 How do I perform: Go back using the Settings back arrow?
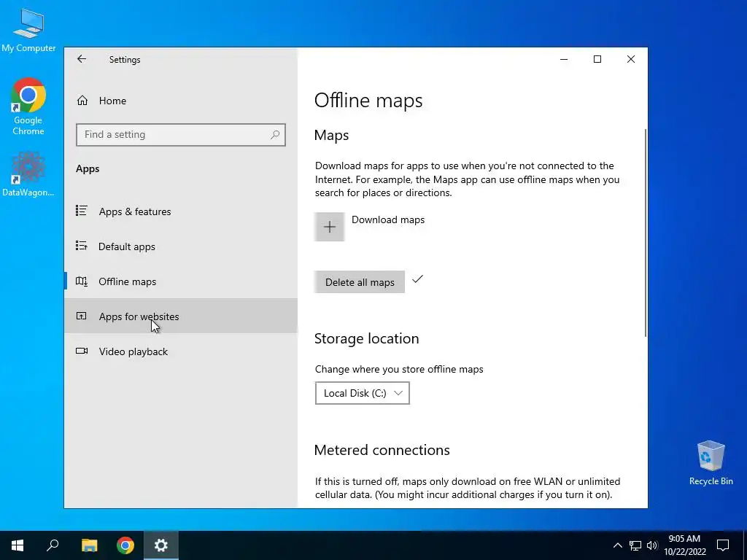pyautogui.click(x=82, y=59)
